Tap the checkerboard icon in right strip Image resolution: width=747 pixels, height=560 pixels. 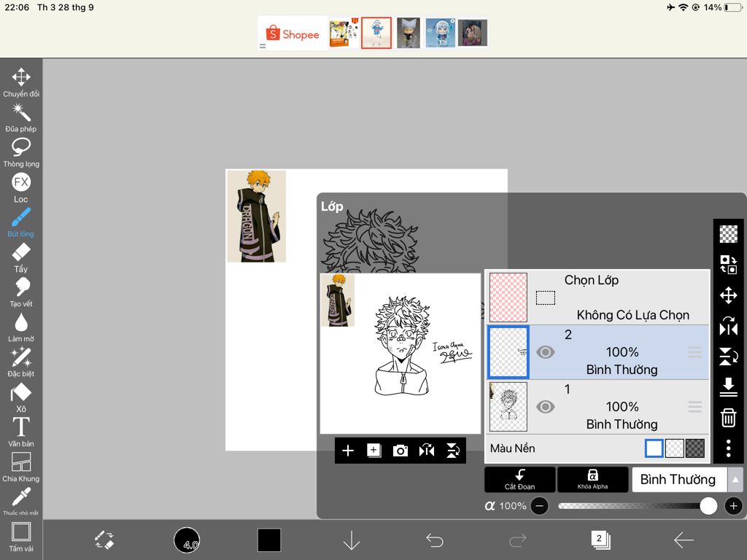[x=729, y=234]
